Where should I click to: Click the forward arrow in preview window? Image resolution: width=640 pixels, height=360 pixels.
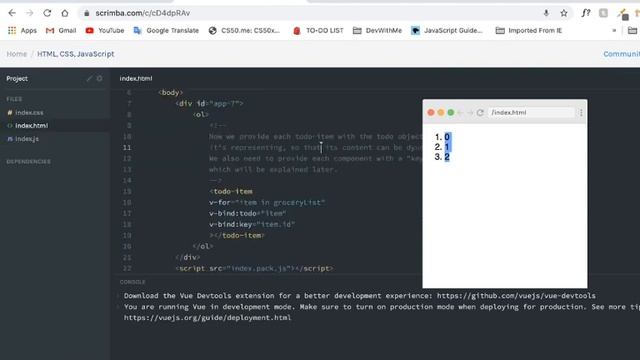point(470,113)
